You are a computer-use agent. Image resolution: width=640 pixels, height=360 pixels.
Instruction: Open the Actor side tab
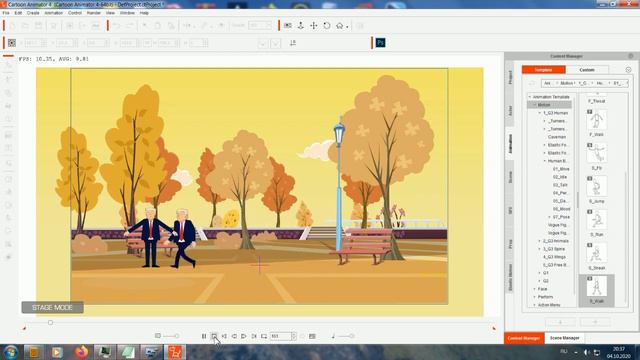click(x=510, y=111)
